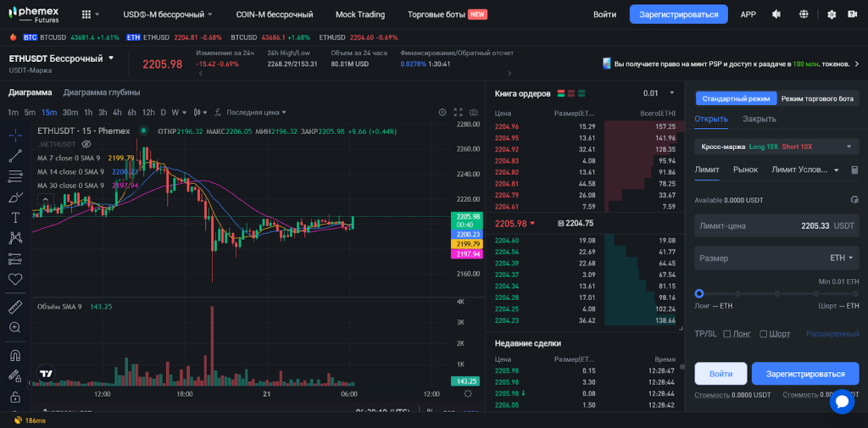Refresh available balance icon
Viewport: 868px width, 428px height.
tap(854, 200)
